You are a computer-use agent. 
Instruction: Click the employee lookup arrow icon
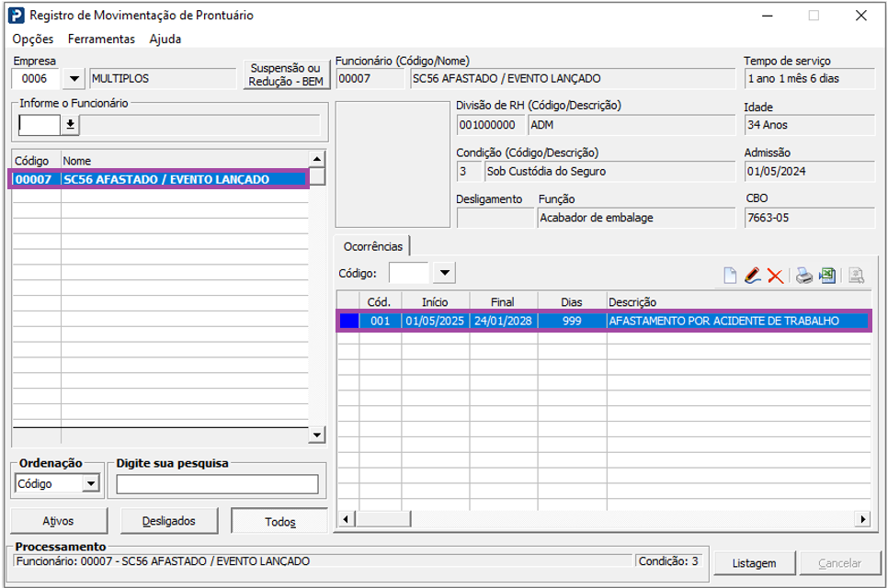70,125
